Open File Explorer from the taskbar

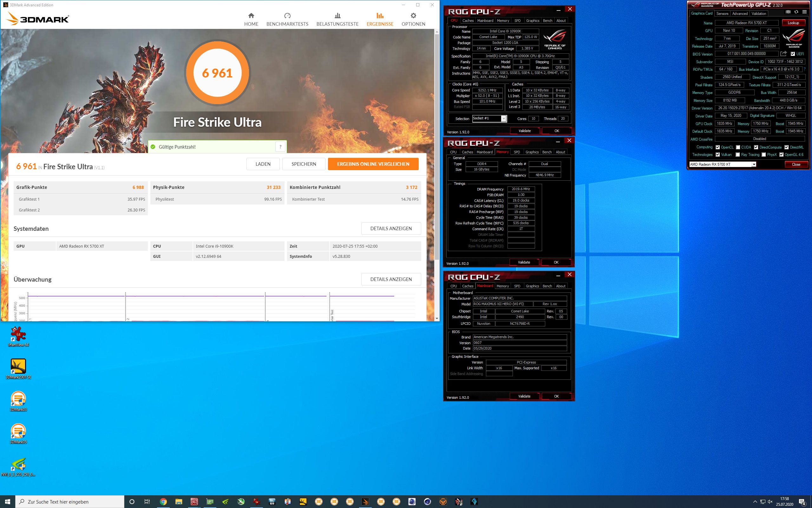(x=179, y=502)
